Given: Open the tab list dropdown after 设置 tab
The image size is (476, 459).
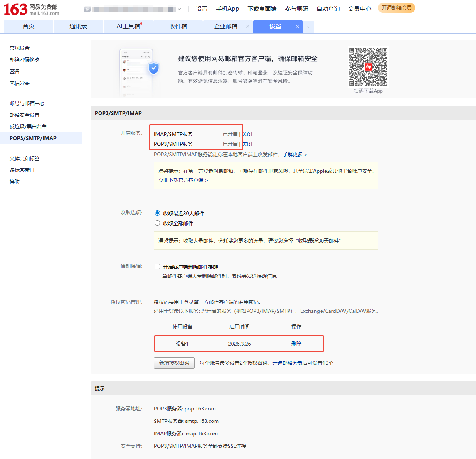Looking at the screenshot, I should point(308,27).
